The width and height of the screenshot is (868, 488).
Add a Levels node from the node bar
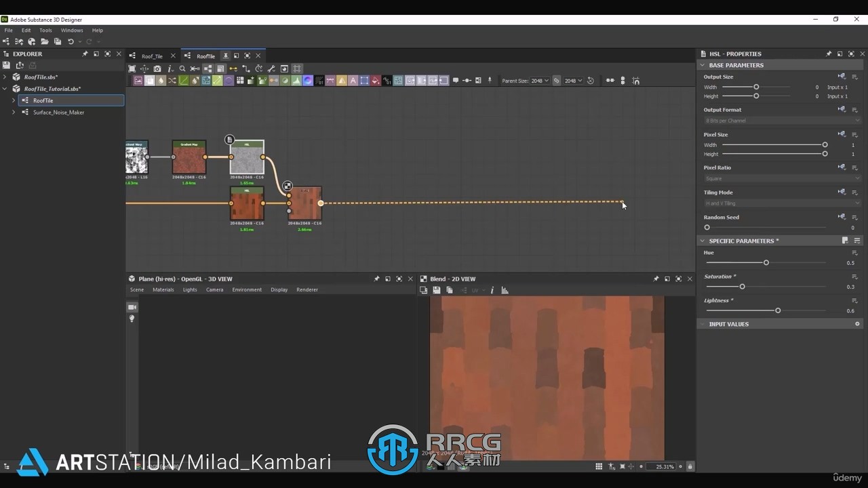click(296, 81)
